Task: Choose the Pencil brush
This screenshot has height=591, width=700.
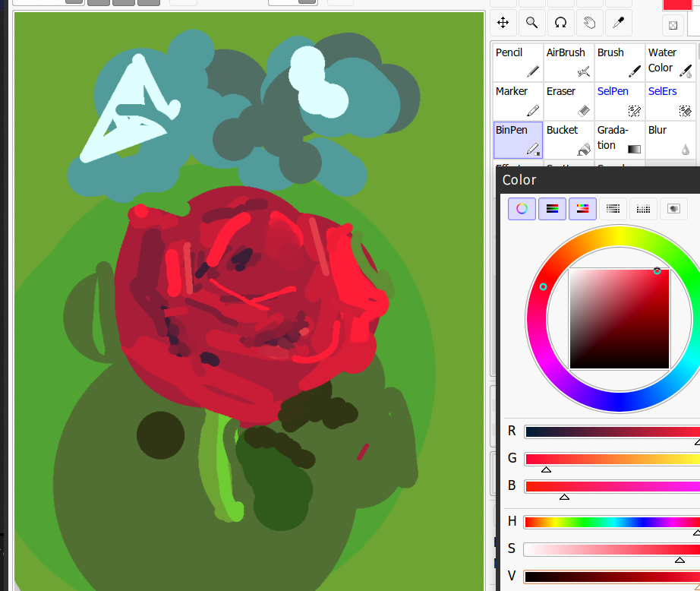Action: [x=519, y=62]
